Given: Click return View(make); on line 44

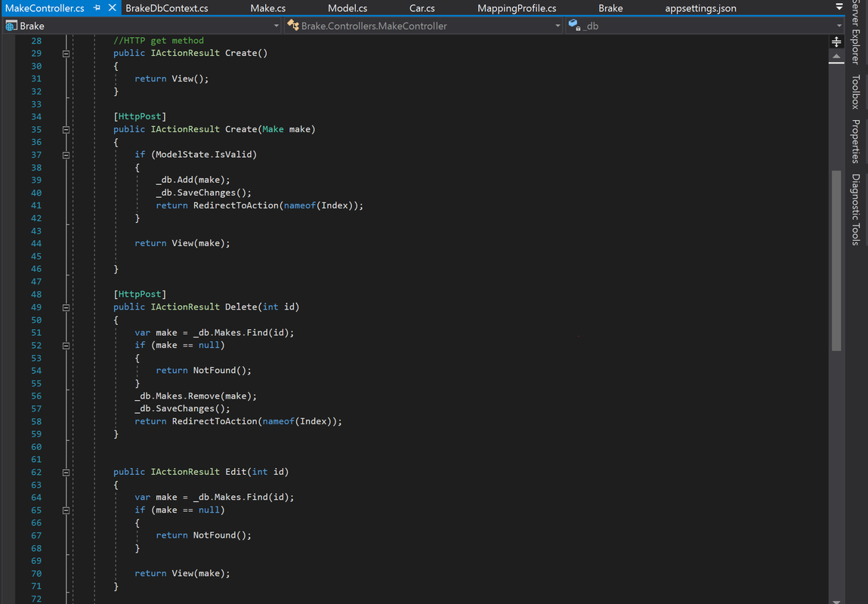Looking at the screenshot, I should 182,243.
